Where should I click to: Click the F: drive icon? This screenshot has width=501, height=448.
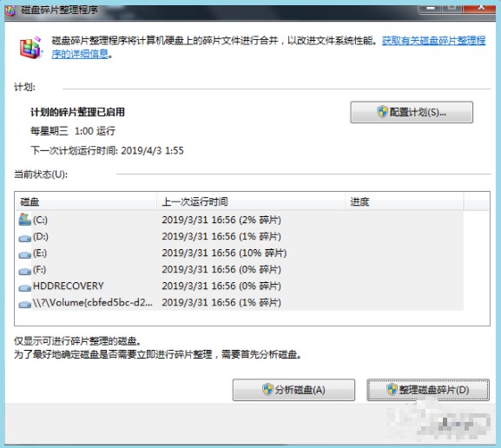click(x=24, y=271)
